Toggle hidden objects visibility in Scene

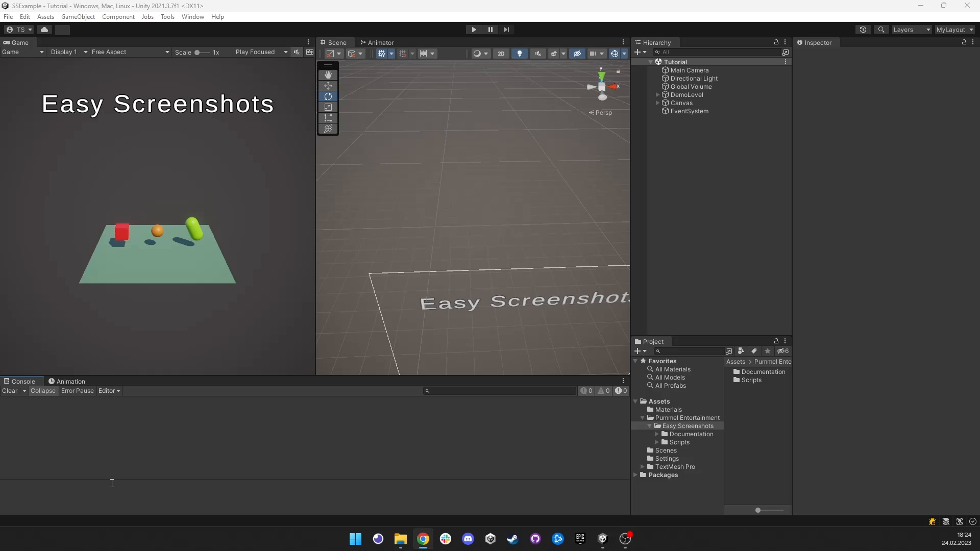point(577,54)
